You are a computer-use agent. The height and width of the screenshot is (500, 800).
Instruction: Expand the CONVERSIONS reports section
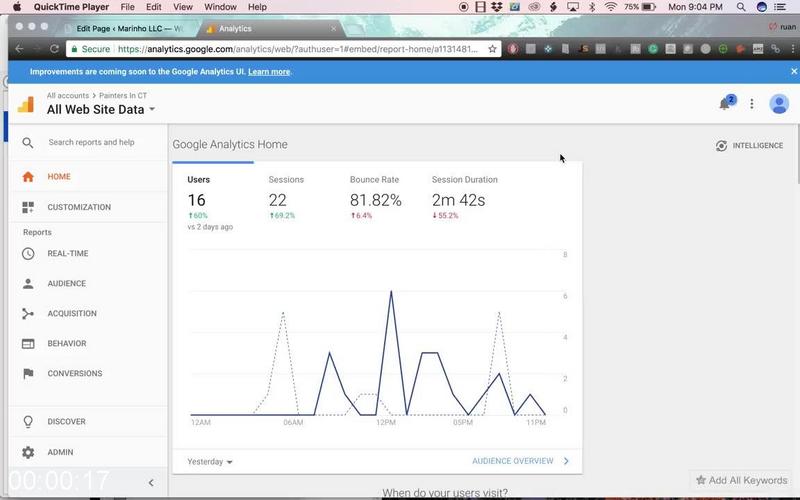click(88, 373)
